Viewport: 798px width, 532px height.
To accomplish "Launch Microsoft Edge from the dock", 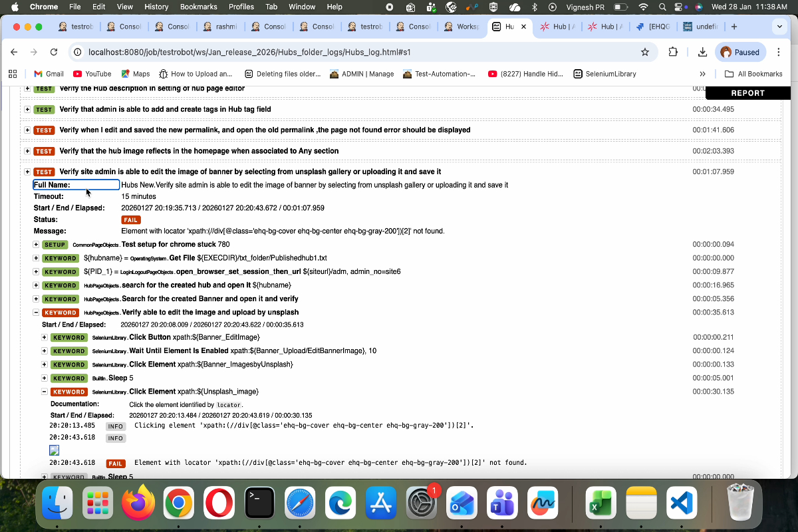I will tap(340, 503).
